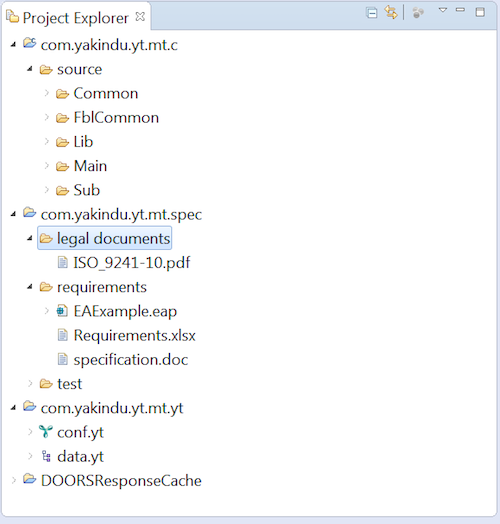Collapse the com.yakindu.yt.mt.c project

pyautogui.click(x=13, y=44)
